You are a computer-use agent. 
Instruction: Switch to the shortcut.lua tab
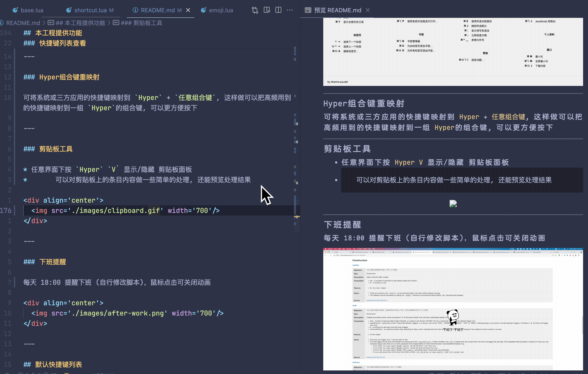point(90,10)
